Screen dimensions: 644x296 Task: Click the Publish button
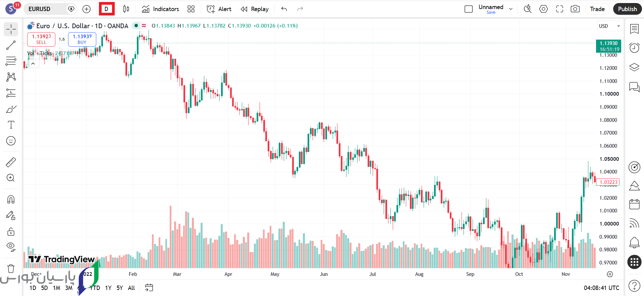[627, 9]
